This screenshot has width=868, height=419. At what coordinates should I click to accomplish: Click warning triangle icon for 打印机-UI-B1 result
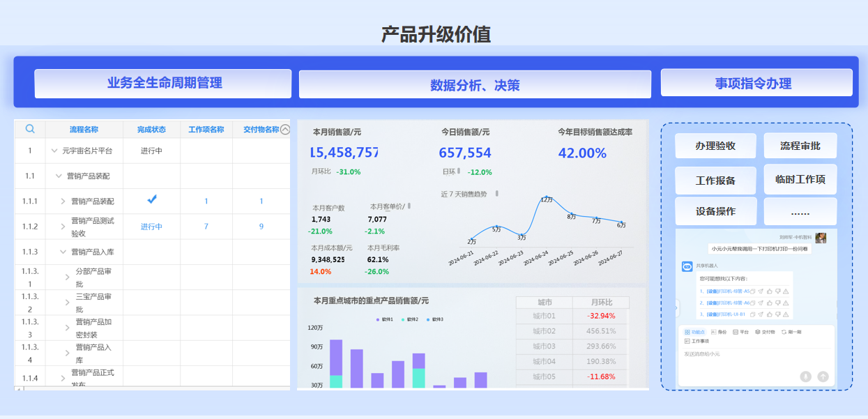[x=786, y=314]
